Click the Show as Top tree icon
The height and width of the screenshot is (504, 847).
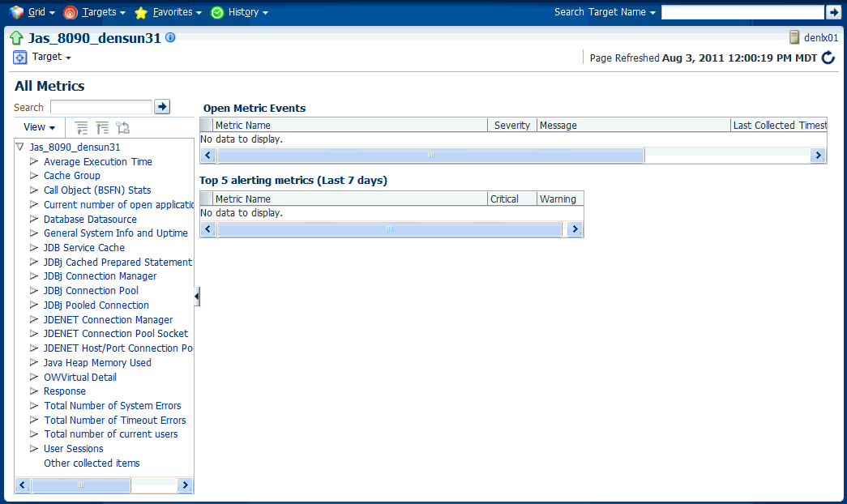pos(123,128)
